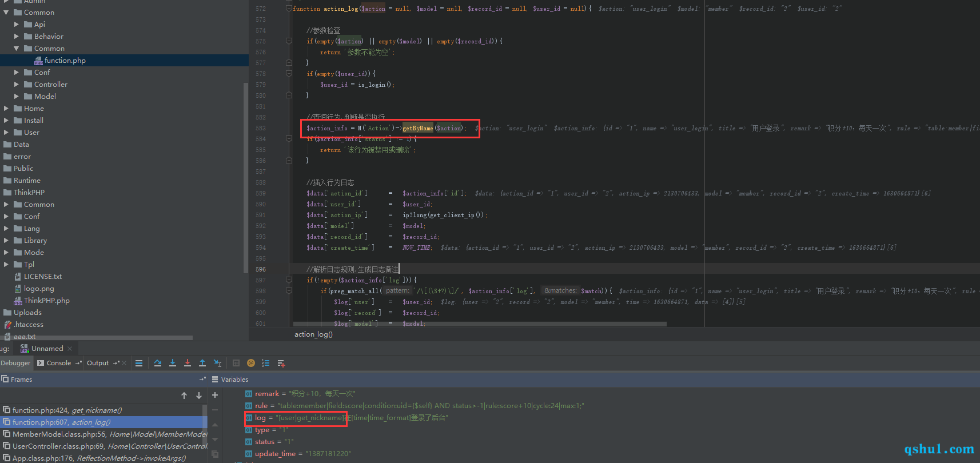Click the Variables panel header icon
This screenshot has height=463, width=980.
pos(216,380)
